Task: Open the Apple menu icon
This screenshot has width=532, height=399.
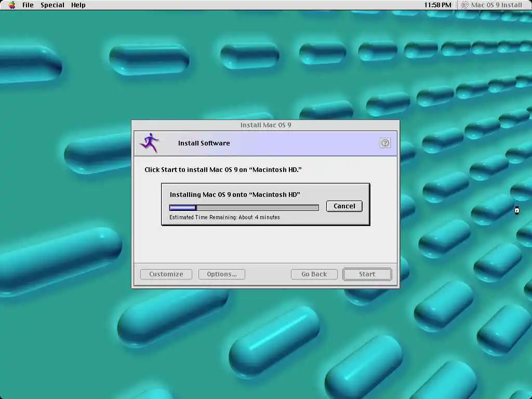Action: click(12, 5)
